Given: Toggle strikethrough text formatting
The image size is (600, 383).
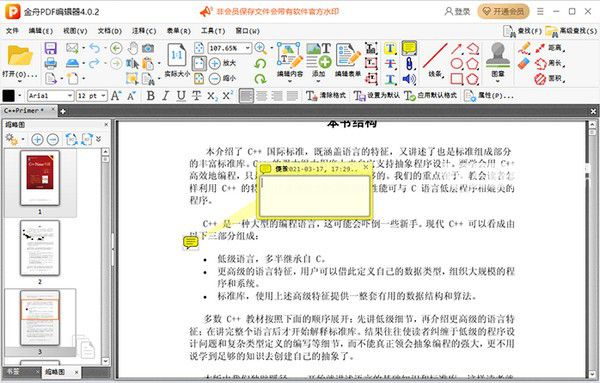Looking at the screenshot, I should click(x=196, y=96).
